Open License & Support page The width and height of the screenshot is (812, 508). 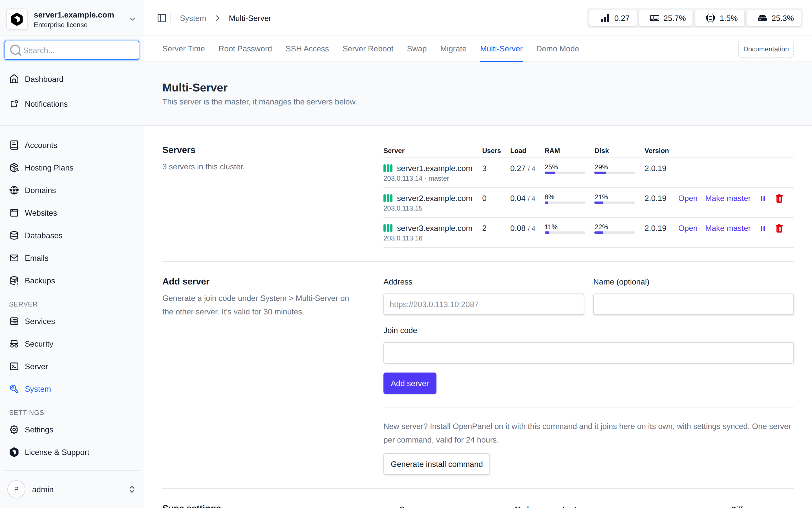pos(72,452)
